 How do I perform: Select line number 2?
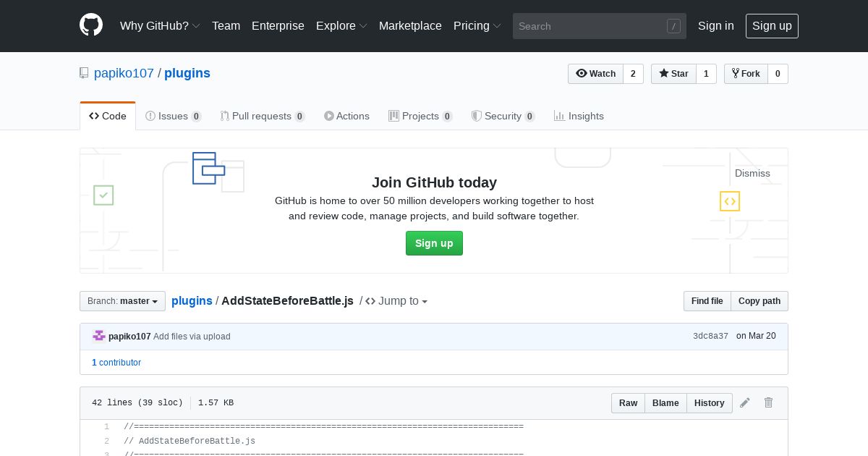(x=106, y=441)
